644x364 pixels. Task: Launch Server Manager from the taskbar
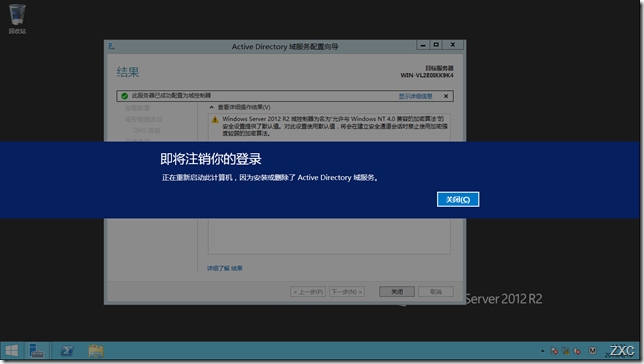[x=37, y=351]
